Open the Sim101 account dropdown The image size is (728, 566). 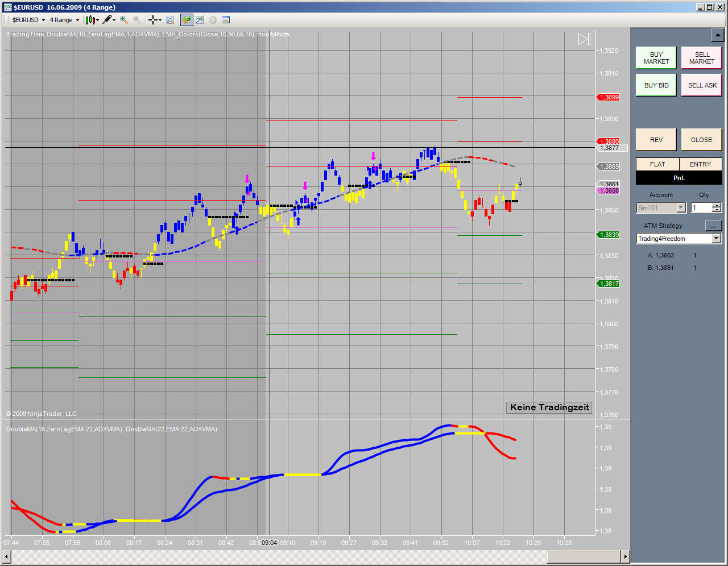point(661,208)
